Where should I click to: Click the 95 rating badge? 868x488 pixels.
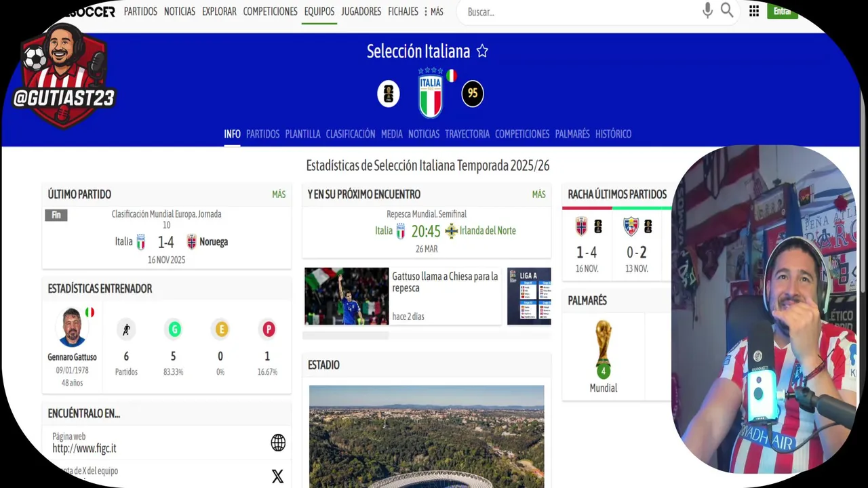473,94
